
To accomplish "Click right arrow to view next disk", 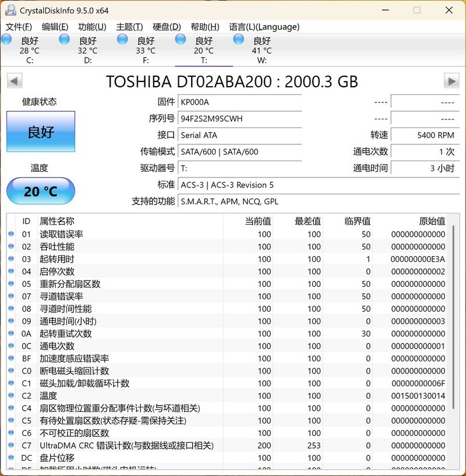I will point(453,81).
